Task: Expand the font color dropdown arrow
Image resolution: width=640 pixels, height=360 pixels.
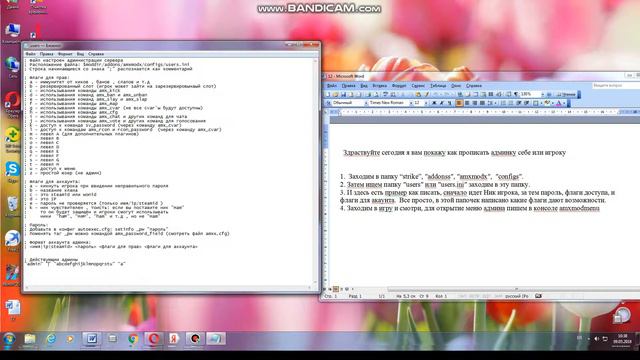Action: click(x=564, y=103)
